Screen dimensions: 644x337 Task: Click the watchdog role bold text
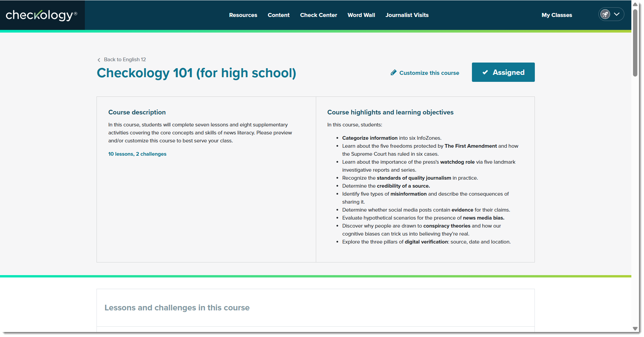(457, 162)
